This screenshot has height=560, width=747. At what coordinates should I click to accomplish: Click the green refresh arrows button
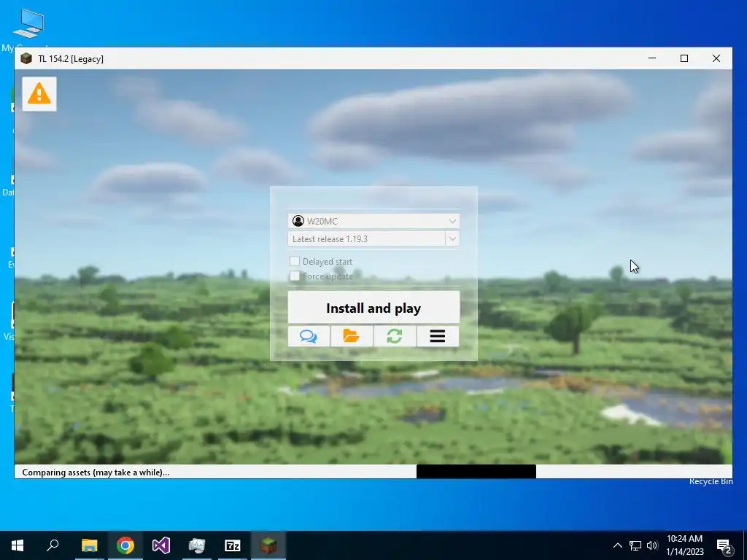pyautogui.click(x=395, y=336)
